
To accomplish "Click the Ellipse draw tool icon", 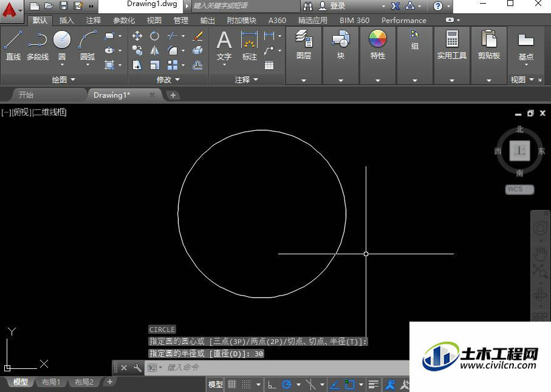I will point(109,50).
